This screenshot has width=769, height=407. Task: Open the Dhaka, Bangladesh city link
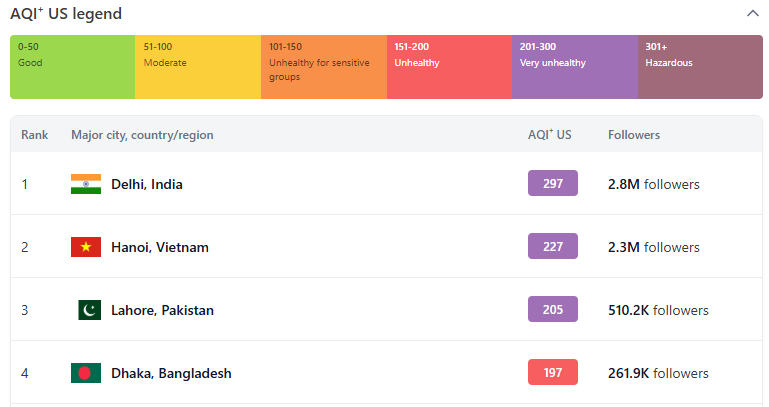tap(171, 373)
